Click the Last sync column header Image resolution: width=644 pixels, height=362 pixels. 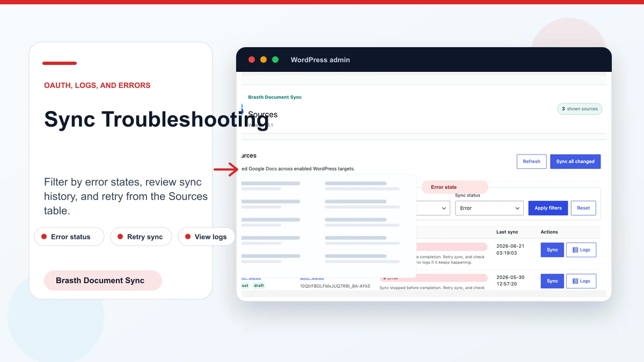(507, 232)
